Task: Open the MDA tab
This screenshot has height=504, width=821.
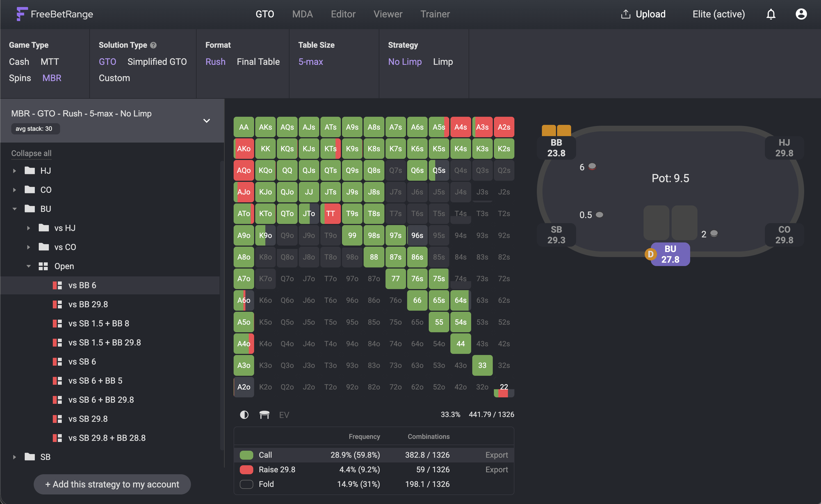Action: [x=302, y=14]
